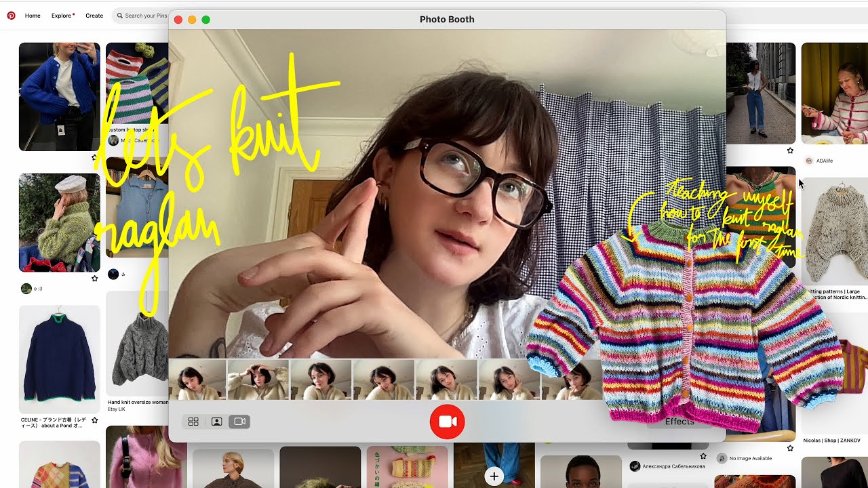Open the blonde woman in brown sweater pin
The width and height of the screenshot is (868, 488).
coord(233,468)
